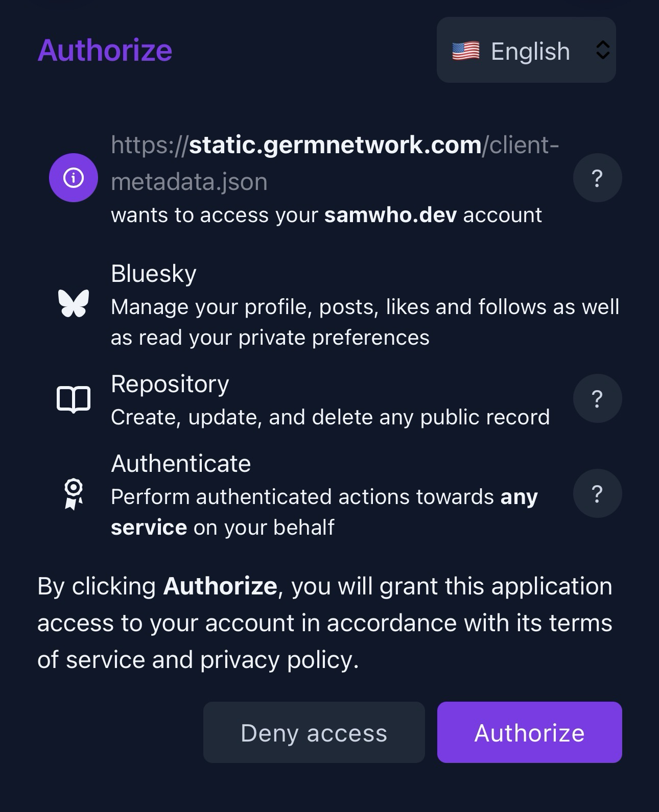Viewport: 659px width, 812px height.
Task: Click the Authorize page heading
Action: coord(105,50)
